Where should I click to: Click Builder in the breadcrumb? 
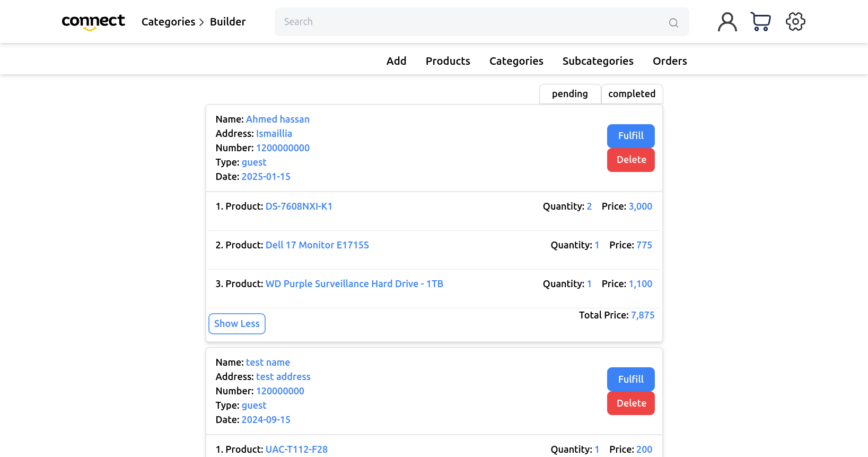pos(228,22)
